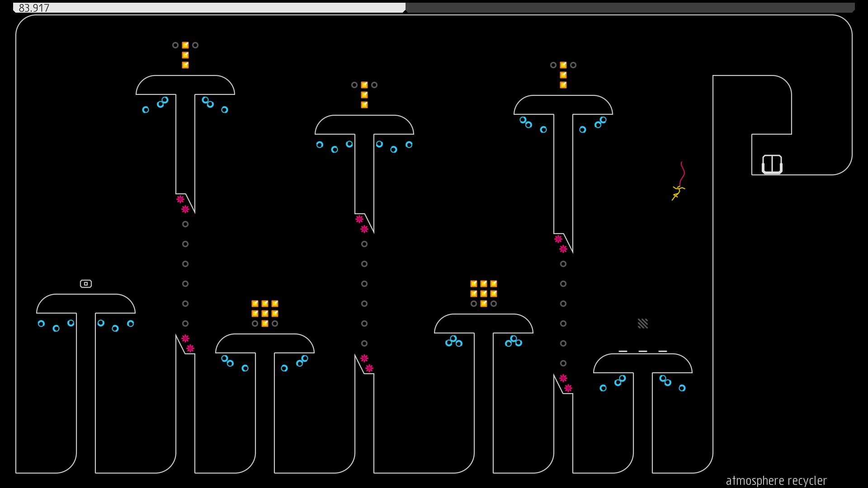
Task: Click gray ring left of top-left gold column
Action: [175, 45]
